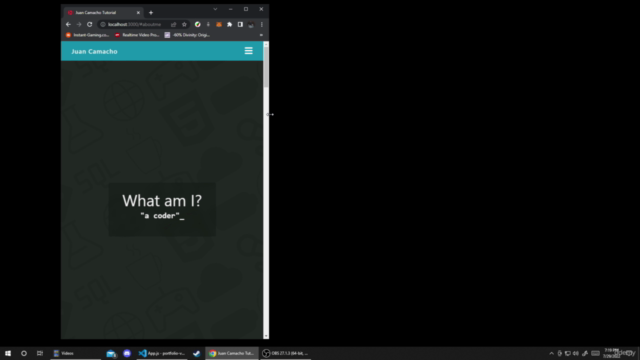This screenshot has height=360, width=640.
Task: Open the colorful circular extension icon
Action: point(198,24)
